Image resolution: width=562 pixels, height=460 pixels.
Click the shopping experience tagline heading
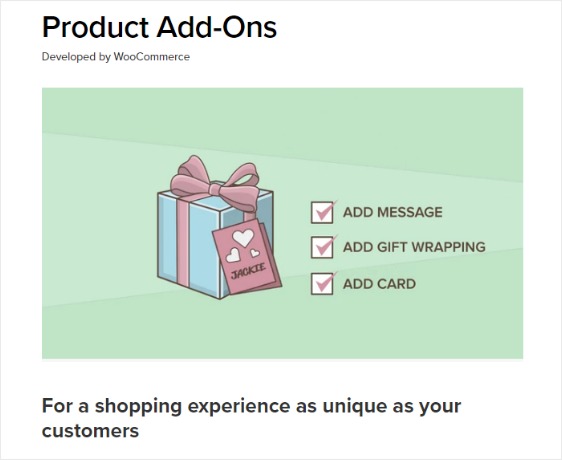tap(252, 418)
